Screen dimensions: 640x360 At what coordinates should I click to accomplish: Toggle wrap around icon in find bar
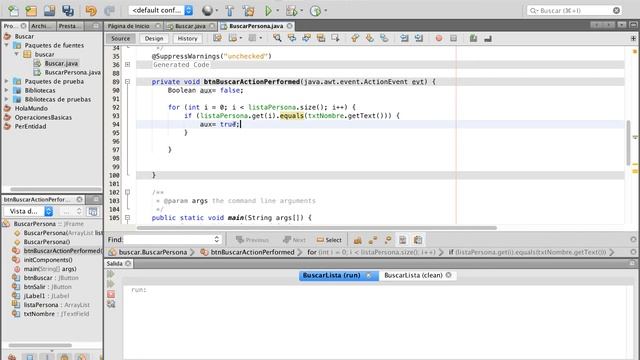418,240
